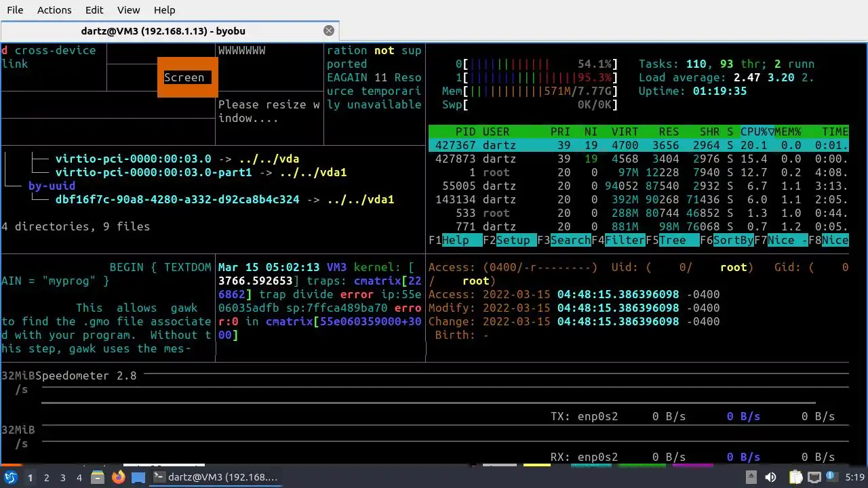Select htop process row 427873
Screen dimensions: 868x488
click(x=639, y=159)
